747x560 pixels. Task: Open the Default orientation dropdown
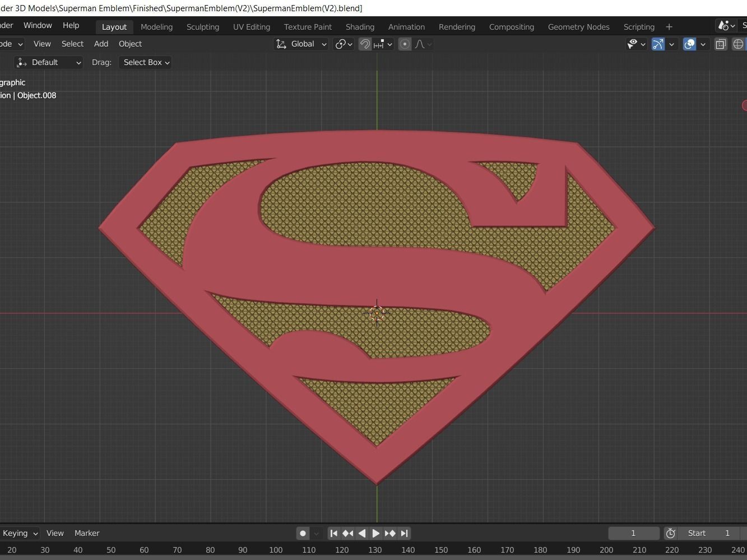pos(49,62)
